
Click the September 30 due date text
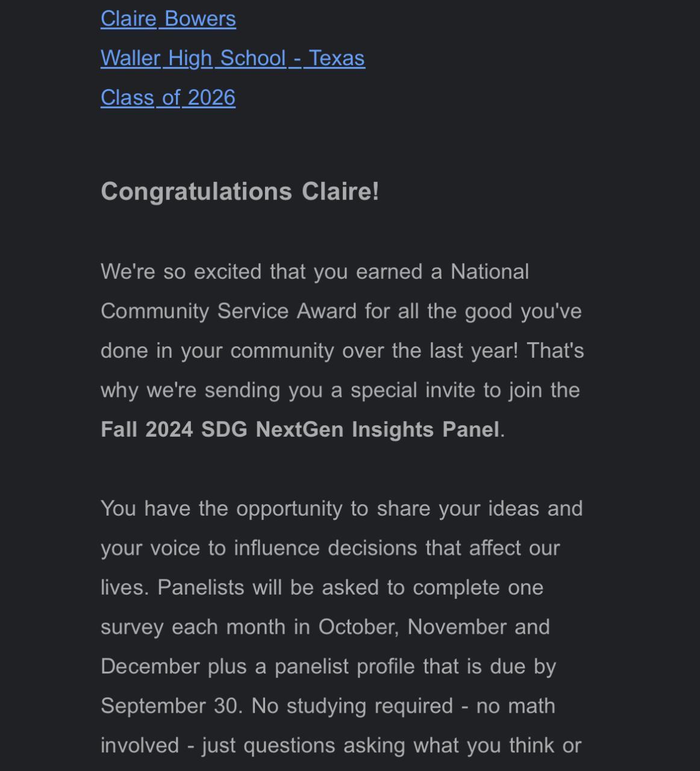coord(170,706)
